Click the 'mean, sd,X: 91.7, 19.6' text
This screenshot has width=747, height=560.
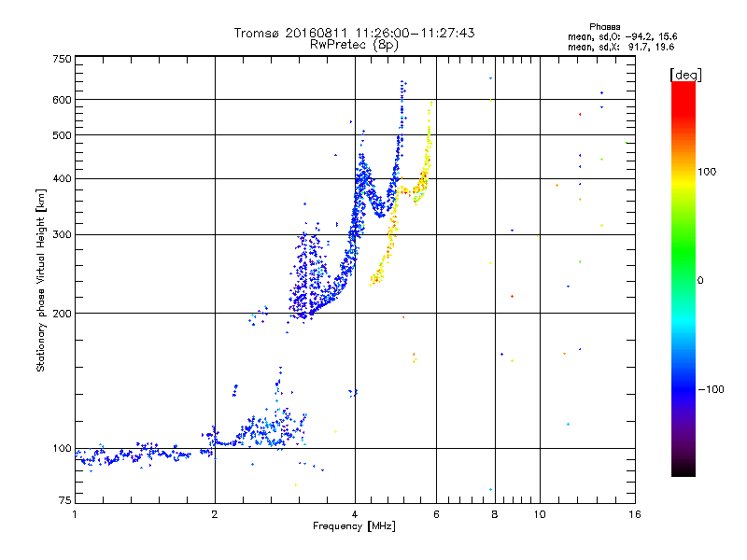pos(621,47)
